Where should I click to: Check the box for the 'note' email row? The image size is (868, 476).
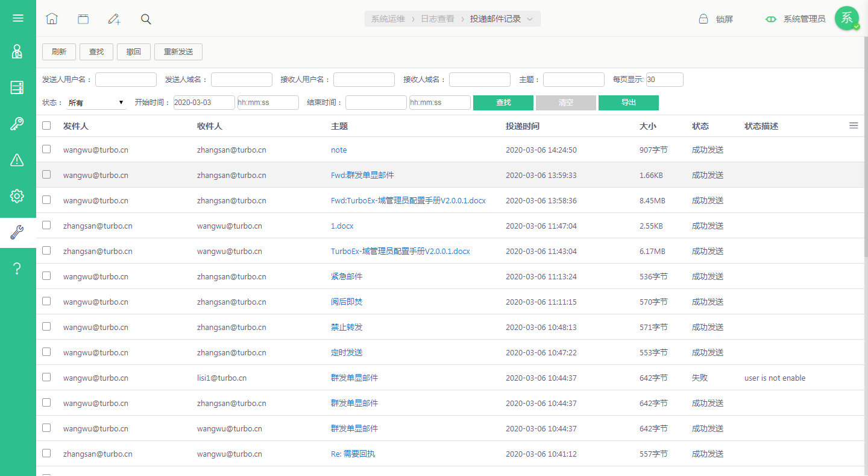[x=46, y=149]
